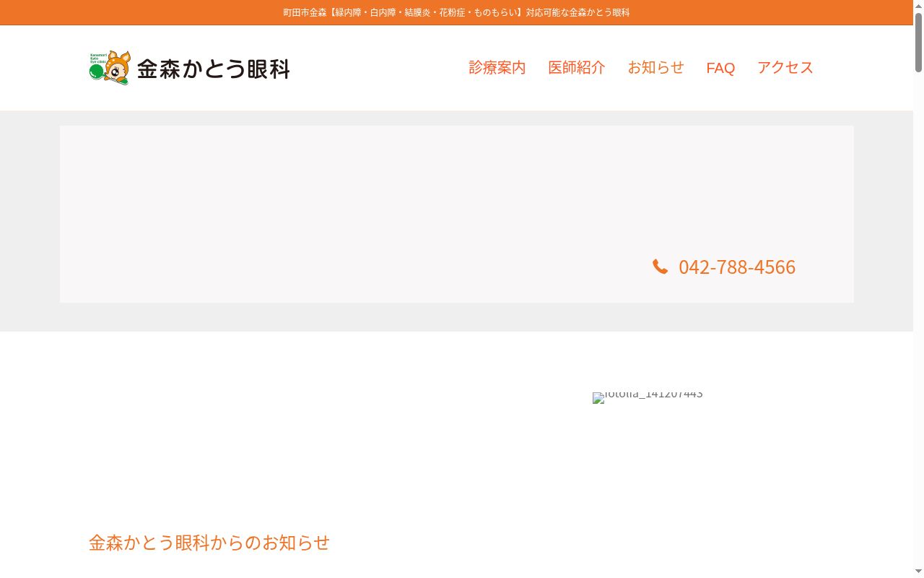This screenshot has height=578, width=924.
Task: Click the orange phone icon
Action: (660, 267)
